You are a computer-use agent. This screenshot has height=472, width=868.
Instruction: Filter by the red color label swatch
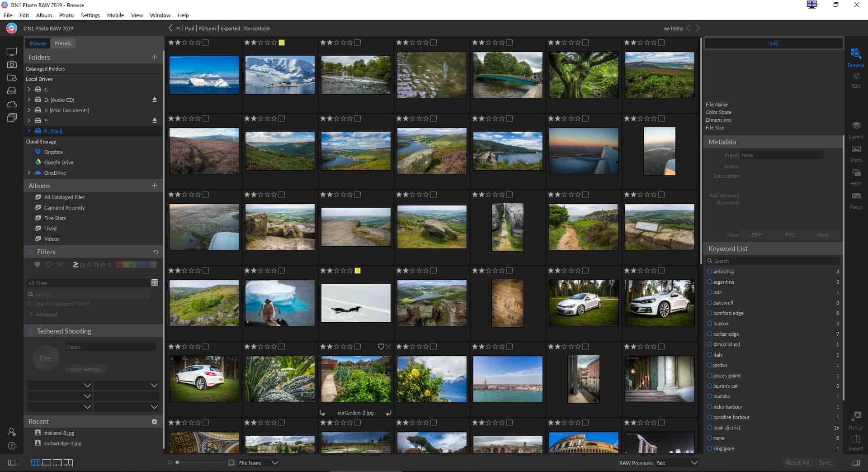pos(119,264)
